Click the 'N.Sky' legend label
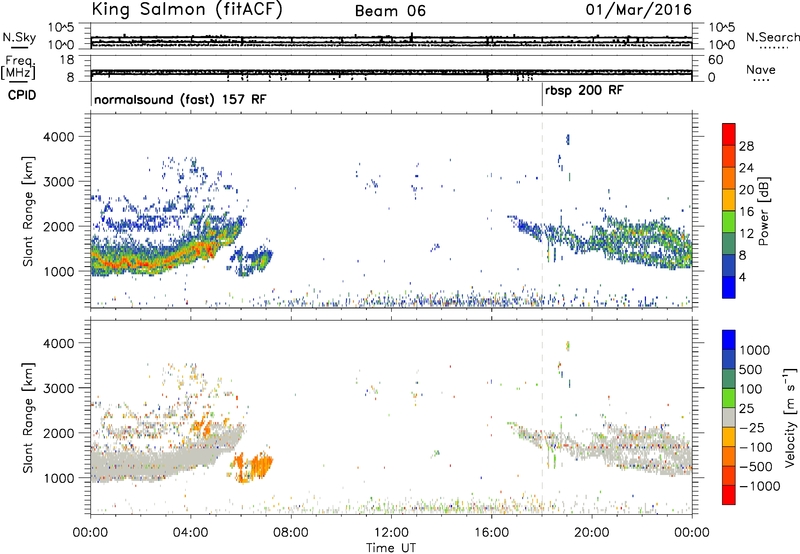This screenshot has height=554, width=800. [x=19, y=37]
